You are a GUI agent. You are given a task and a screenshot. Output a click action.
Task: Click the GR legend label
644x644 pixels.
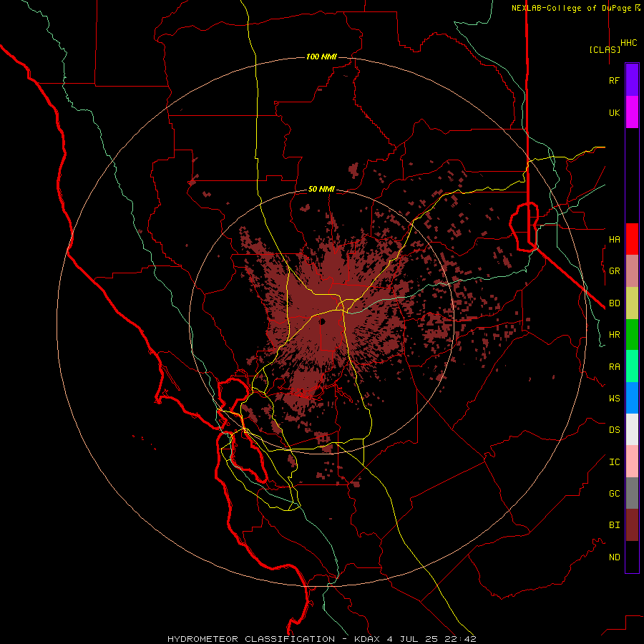pos(614,271)
